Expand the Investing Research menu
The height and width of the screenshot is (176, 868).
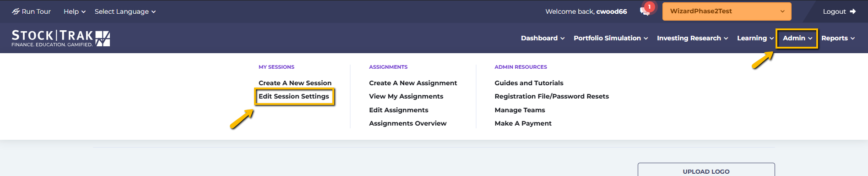point(692,38)
